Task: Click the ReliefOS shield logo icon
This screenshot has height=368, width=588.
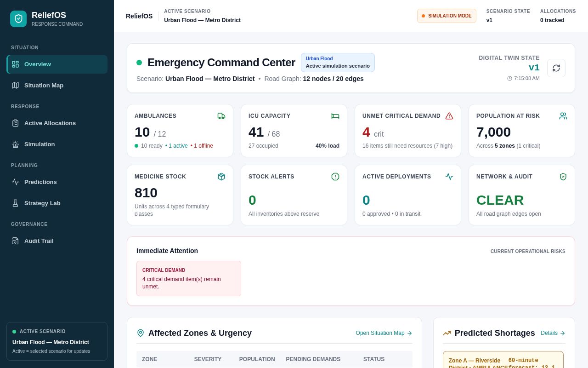Action: point(18,19)
